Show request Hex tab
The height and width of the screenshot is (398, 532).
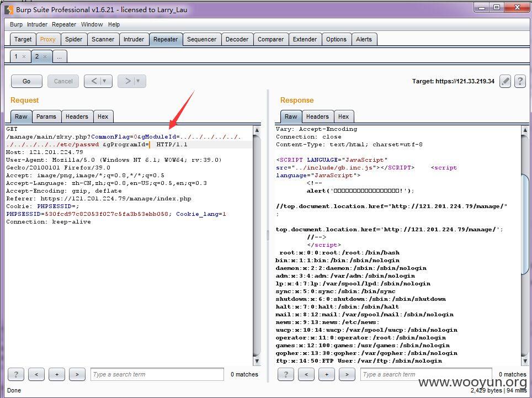103,116
